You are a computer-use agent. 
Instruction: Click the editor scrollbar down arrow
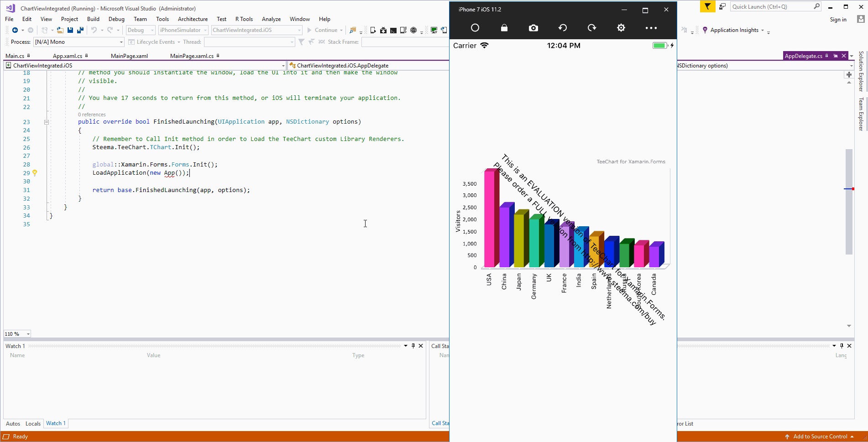tap(849, 326)
